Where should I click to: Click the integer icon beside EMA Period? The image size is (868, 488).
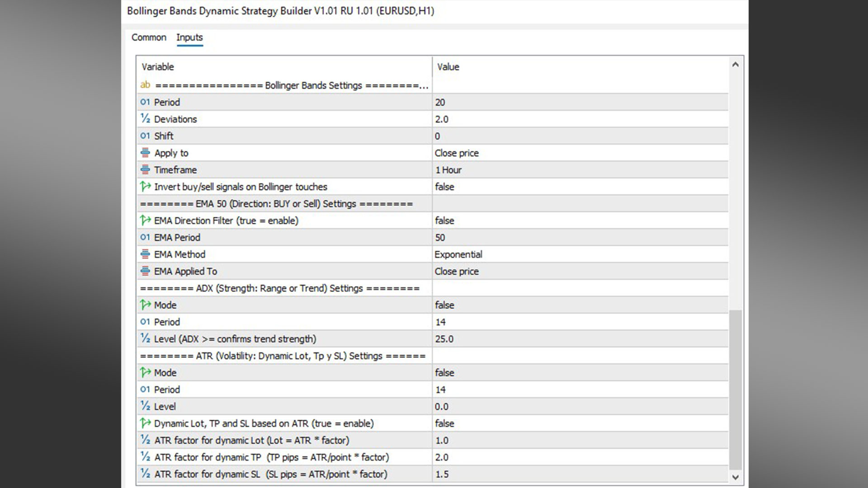point(145,237)
